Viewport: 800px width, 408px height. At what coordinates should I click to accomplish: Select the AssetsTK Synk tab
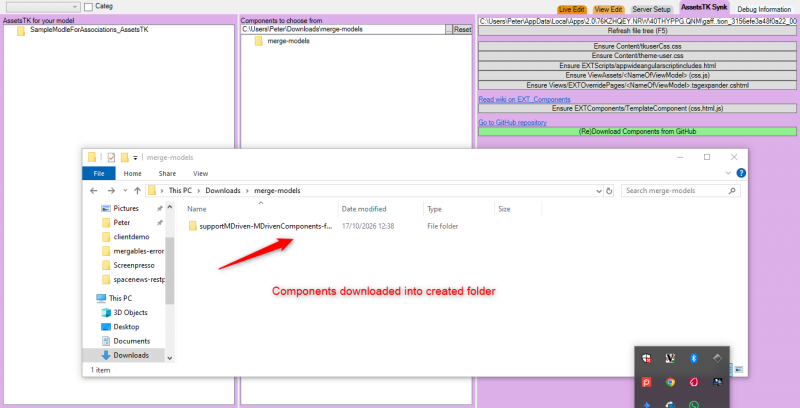click(705, 7)
